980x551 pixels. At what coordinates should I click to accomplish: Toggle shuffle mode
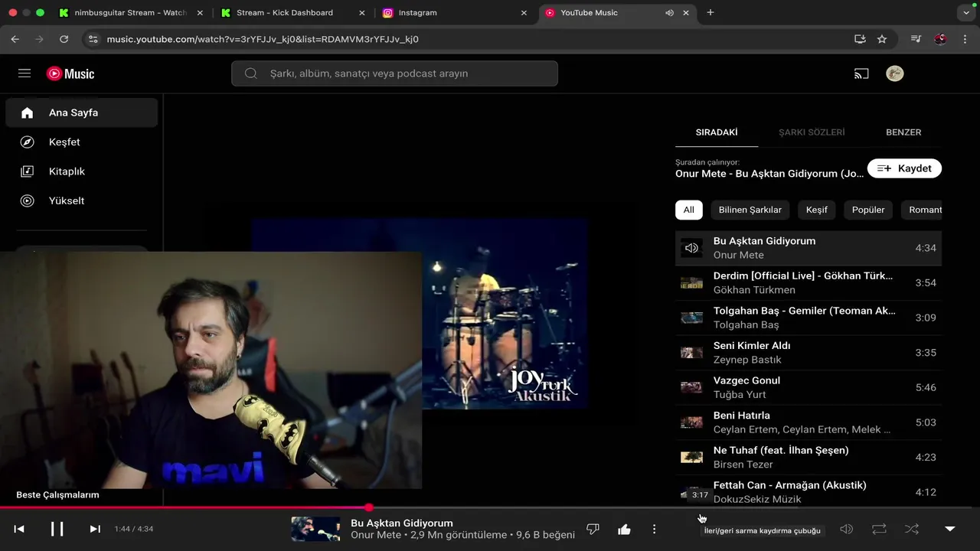tap(912, 529)
